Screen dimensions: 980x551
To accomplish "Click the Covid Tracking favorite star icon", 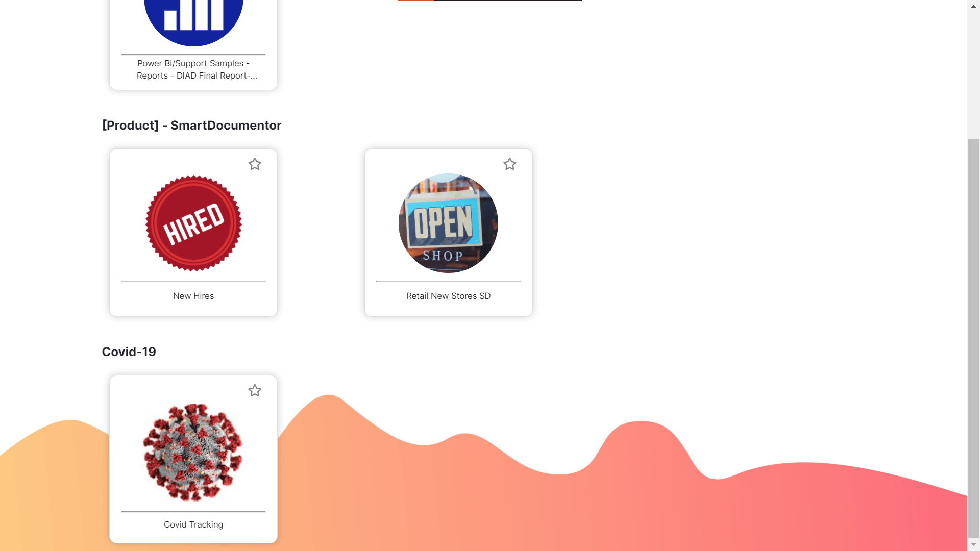I will pos(254,390).
